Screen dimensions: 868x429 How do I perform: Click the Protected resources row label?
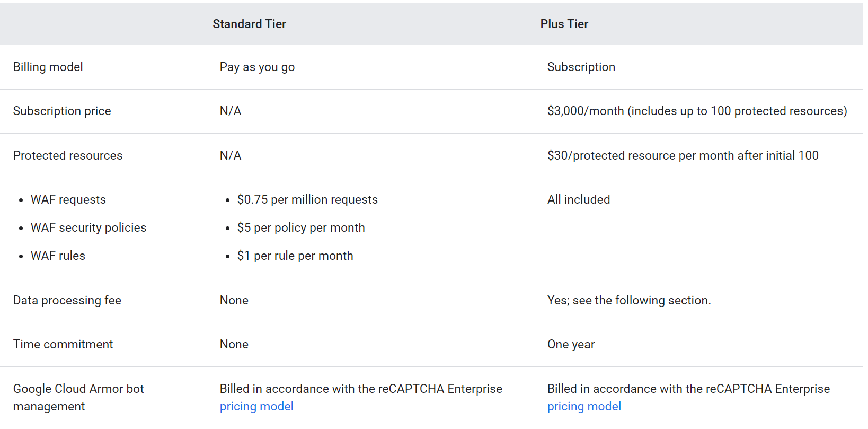click(x=68, y=156)
